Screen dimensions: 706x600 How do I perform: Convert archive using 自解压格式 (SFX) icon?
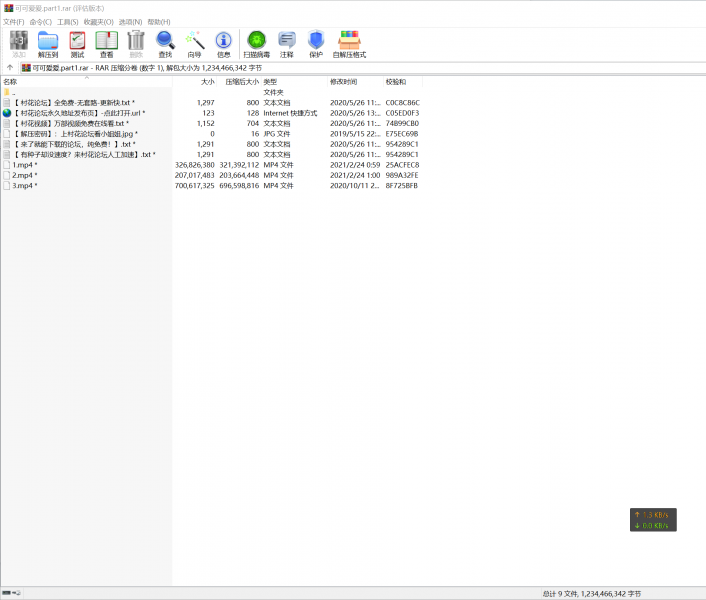tap(349, 44)
